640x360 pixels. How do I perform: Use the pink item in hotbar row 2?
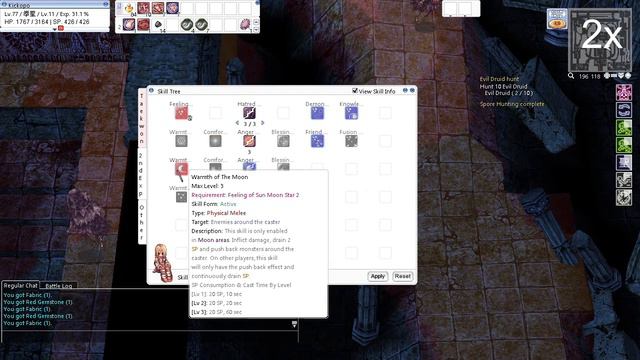(x=129, y=24)
